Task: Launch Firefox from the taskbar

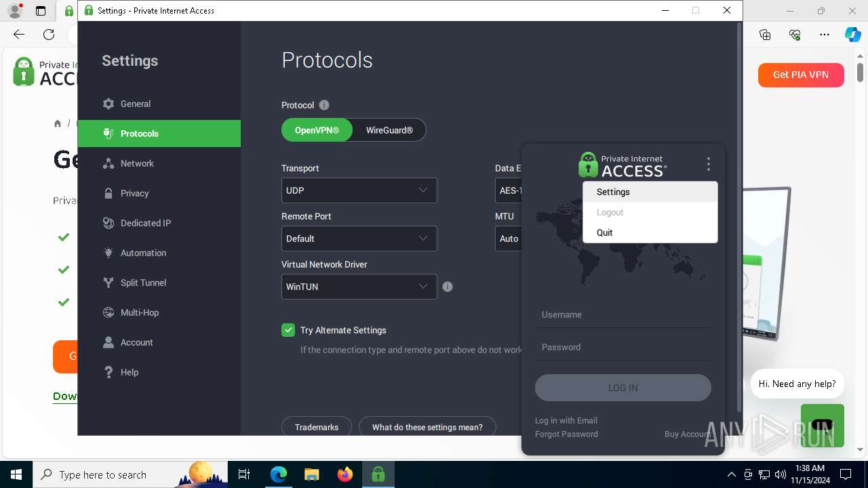Action: click(x=345, y=474)
